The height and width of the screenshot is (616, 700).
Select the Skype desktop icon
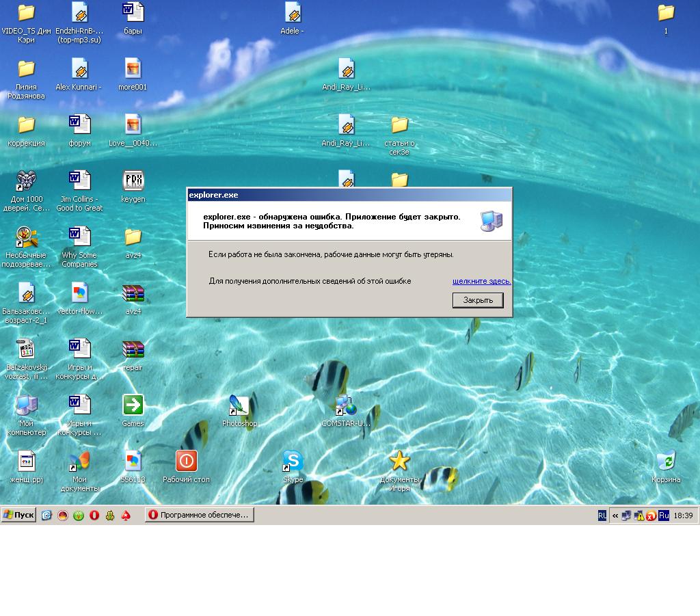pos(293,461)
